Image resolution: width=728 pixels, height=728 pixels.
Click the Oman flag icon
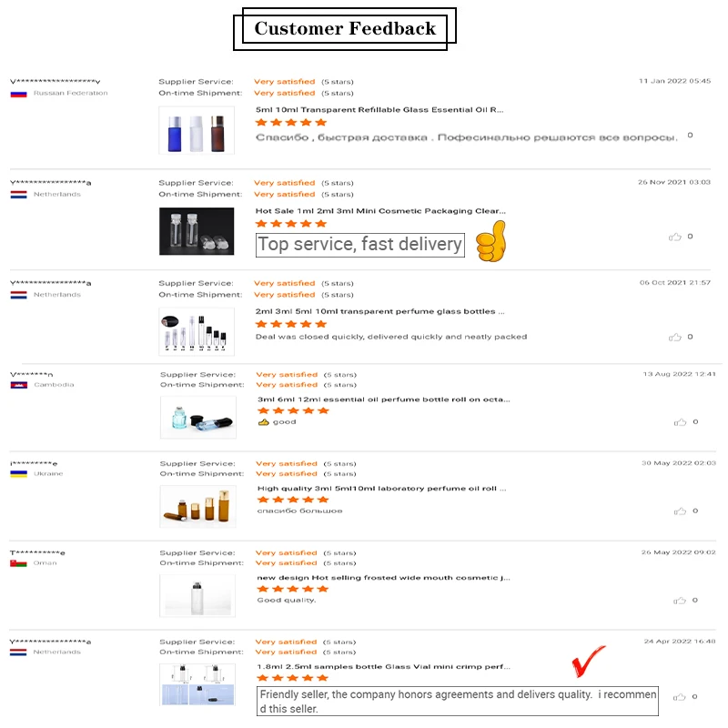click(x=17, y=563)
